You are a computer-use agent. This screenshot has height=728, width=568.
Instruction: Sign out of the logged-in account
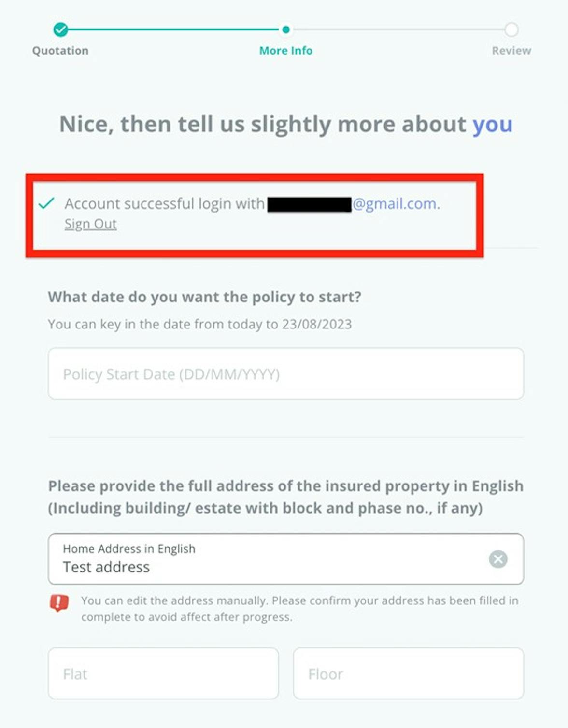point(90,224)
